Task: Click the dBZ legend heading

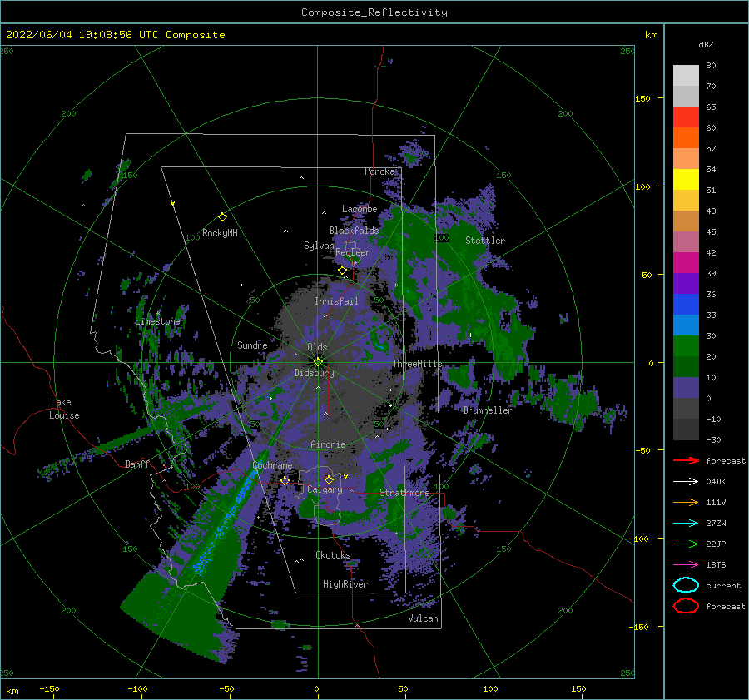Action: click(x=706, y=44)
